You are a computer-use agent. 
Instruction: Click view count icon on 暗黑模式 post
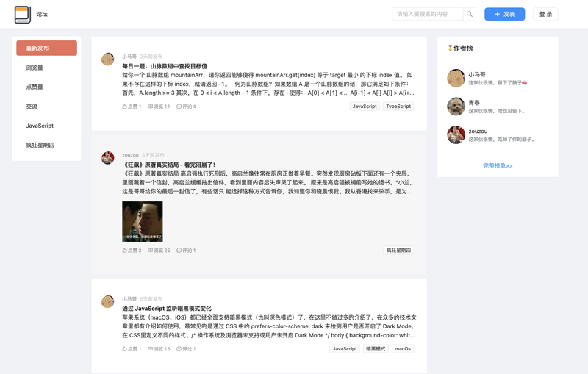tap(150, 349)
